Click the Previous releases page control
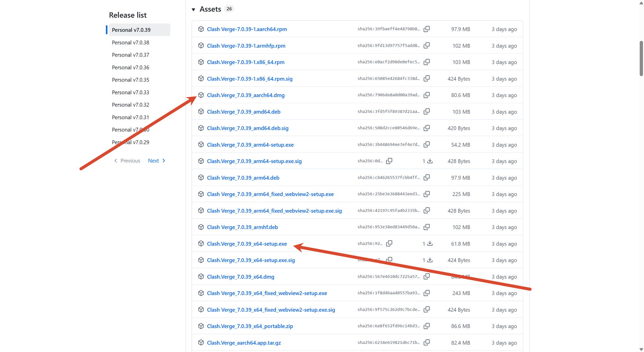 click(127, 161)
